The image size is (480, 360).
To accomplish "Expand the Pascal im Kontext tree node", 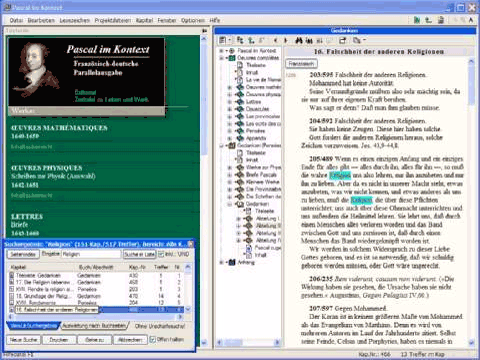I will [221, 51].
